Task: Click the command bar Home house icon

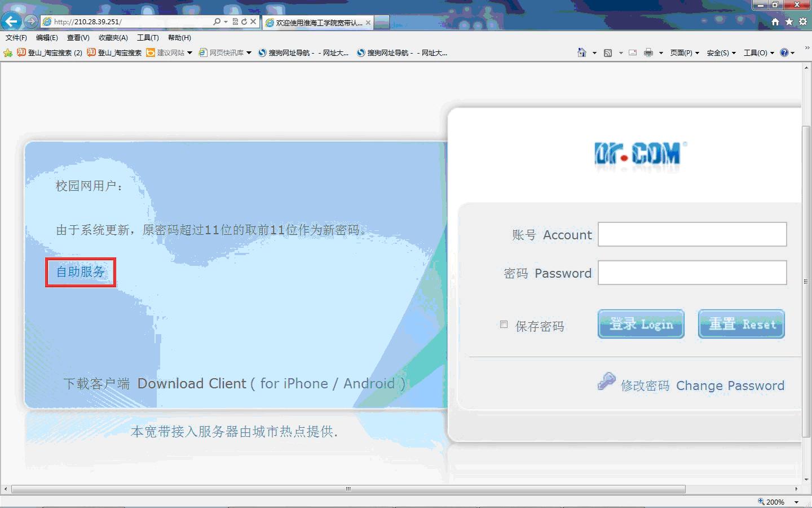Action: pos(582,52)
